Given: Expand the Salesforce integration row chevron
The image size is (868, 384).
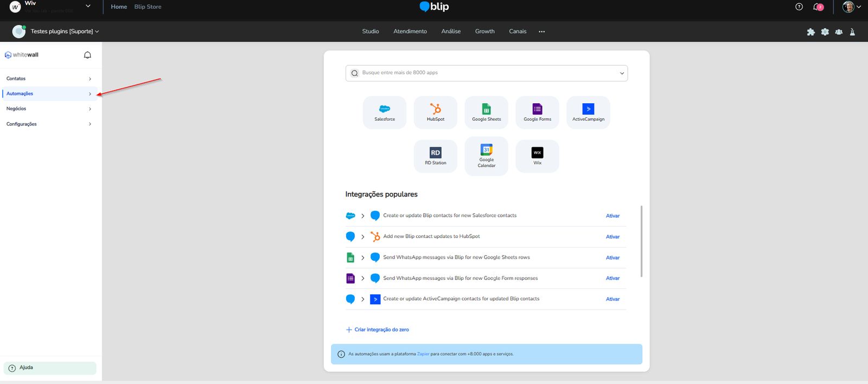Looking at the screenshot, I should tap(363, 216).
